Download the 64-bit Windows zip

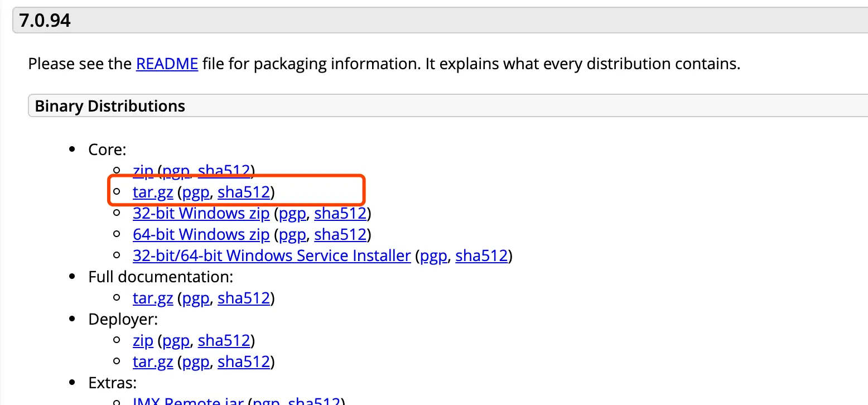pos(201,235)
